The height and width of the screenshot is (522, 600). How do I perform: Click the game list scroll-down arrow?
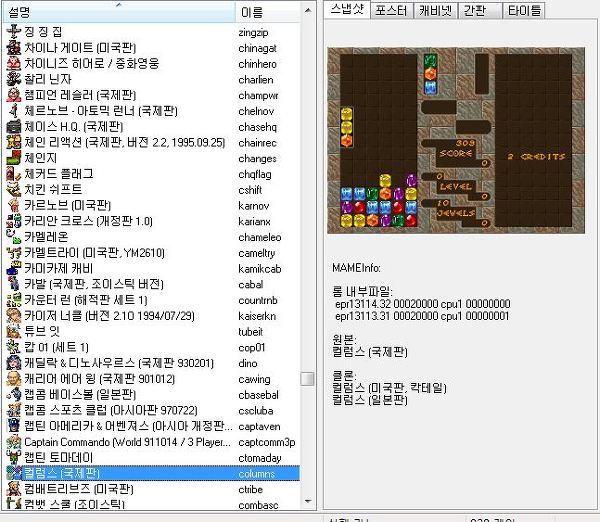[x=308, y=501]
